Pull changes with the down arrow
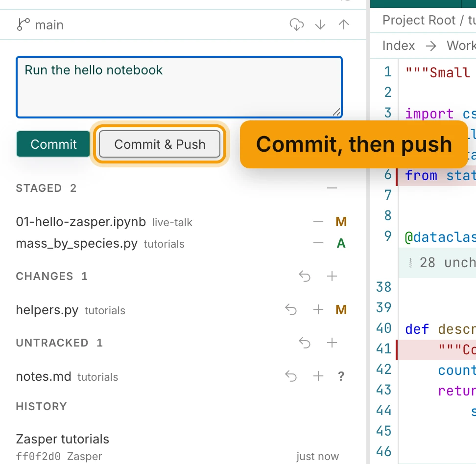 [x=320, y=24]
